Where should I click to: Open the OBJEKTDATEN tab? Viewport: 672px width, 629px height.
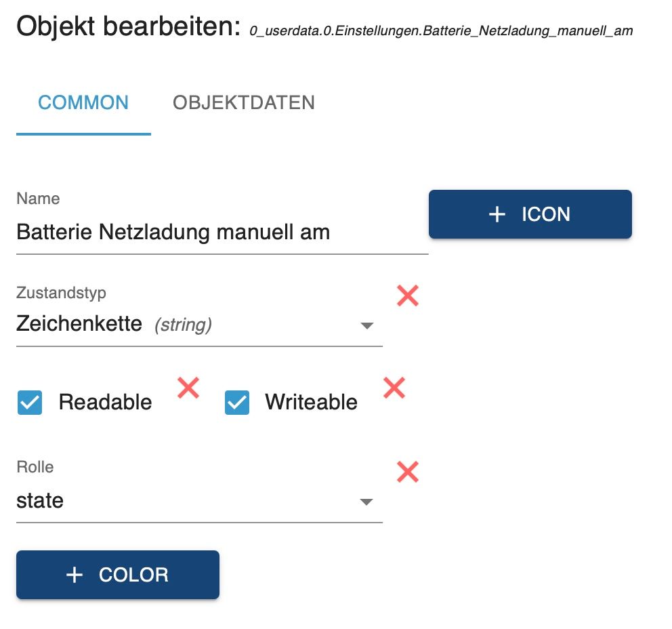point(244,103)
